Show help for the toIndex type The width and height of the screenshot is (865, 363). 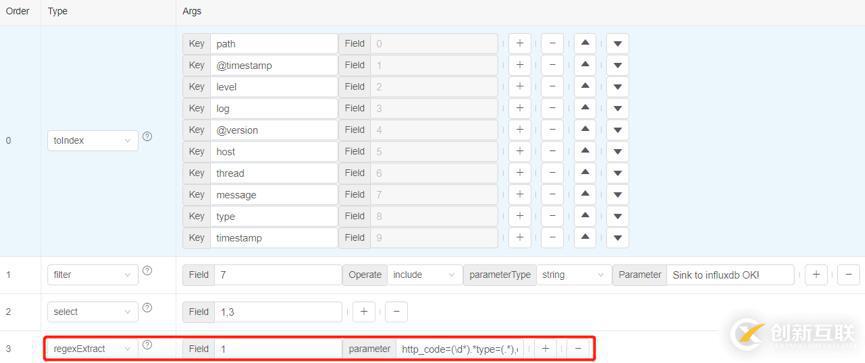pyautogui.click(x=147, y=137)
